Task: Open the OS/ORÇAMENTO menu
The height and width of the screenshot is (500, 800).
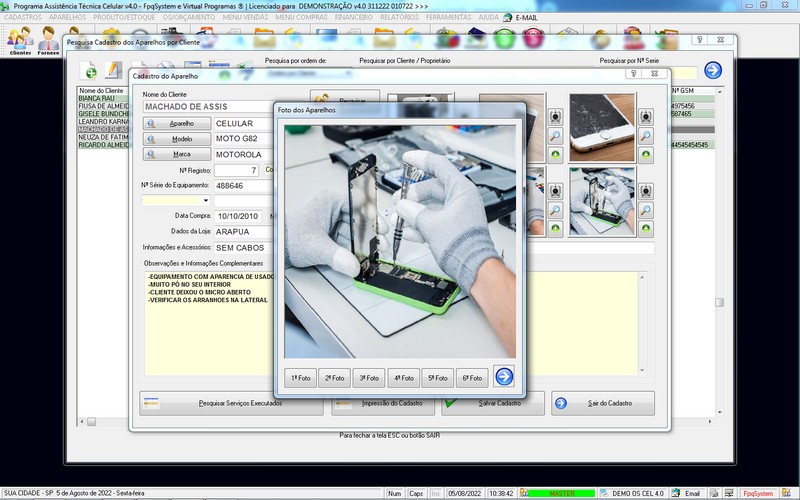Action: (x=189, y=18)
